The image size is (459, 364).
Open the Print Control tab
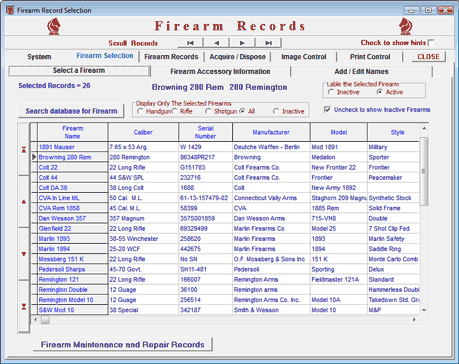pos(370,57)
